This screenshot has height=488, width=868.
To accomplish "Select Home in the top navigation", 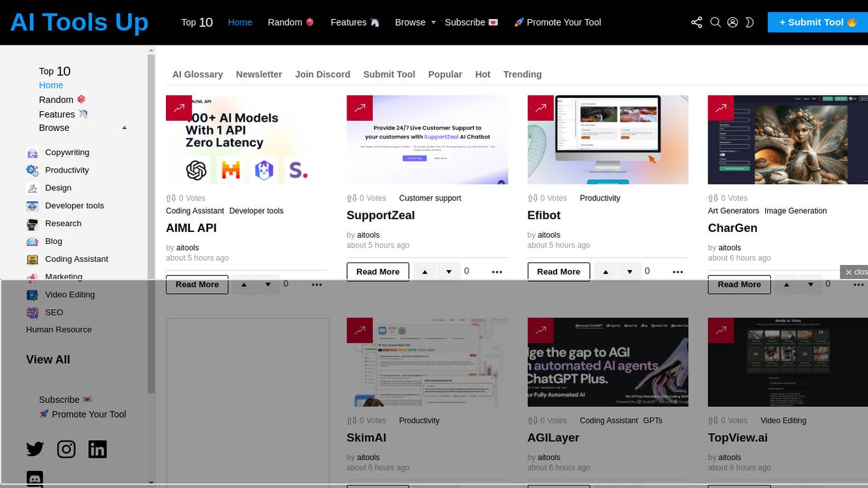I will click(240, 22).
